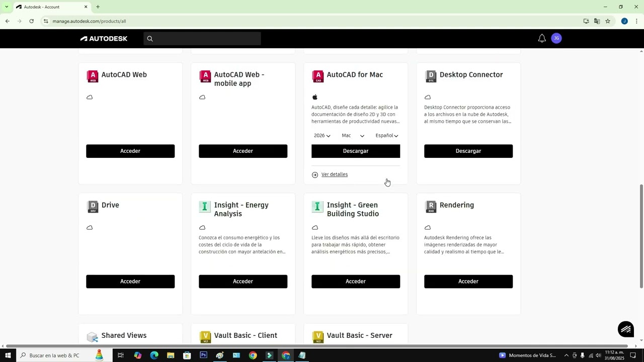Screen dimensions: 644x362
Task: Click the Insight Green Building Studio icon
Action: (318, 207)
